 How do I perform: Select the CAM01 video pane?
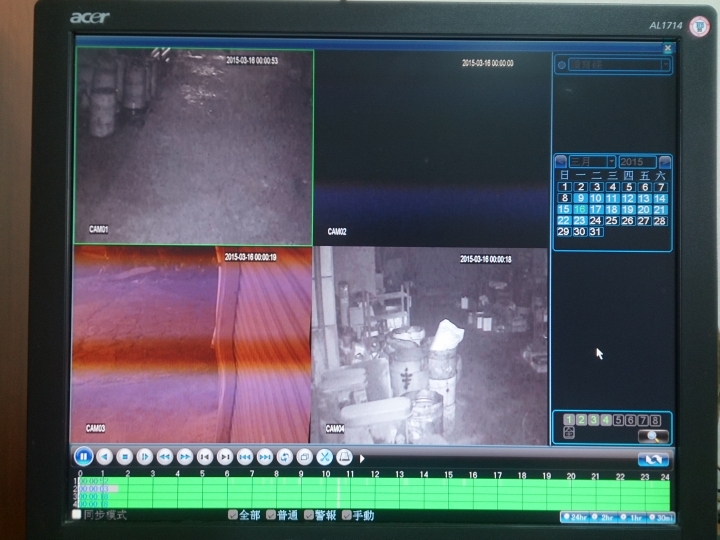click(x=194, y=146)
